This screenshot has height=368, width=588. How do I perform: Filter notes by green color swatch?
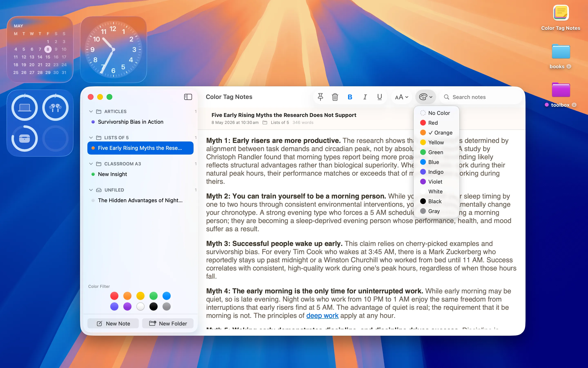pyautogui.click(x=153, y=296)
